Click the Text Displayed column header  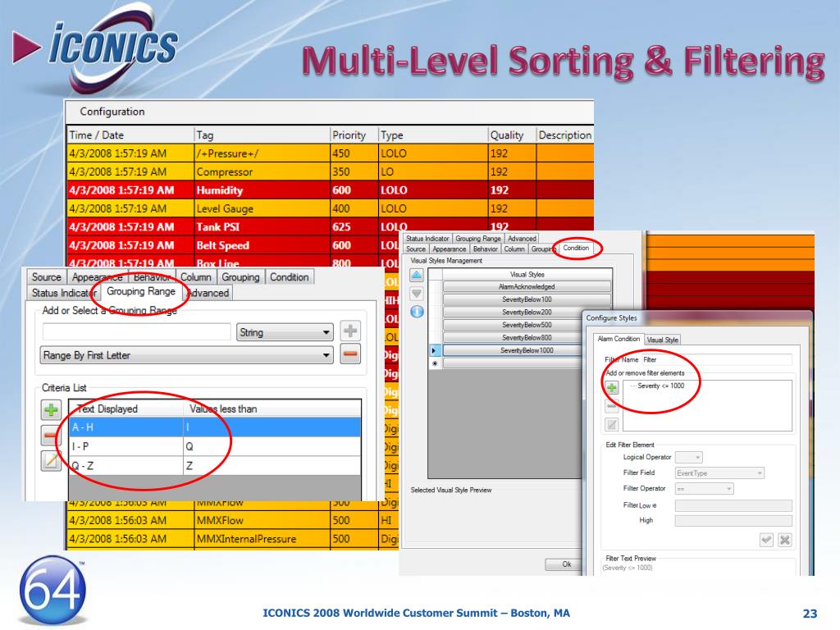coord(126,409)
